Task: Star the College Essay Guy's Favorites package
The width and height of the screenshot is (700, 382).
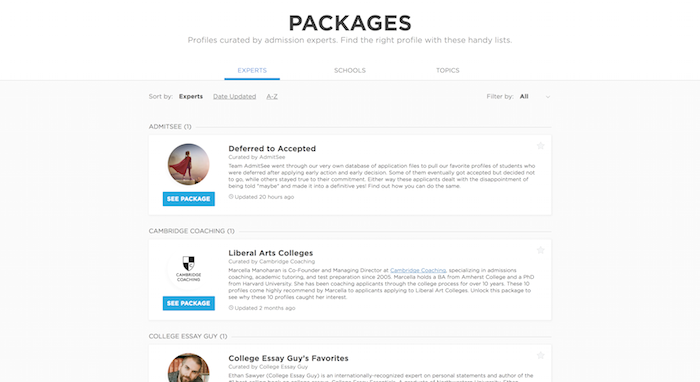Action: pos(540,356)
